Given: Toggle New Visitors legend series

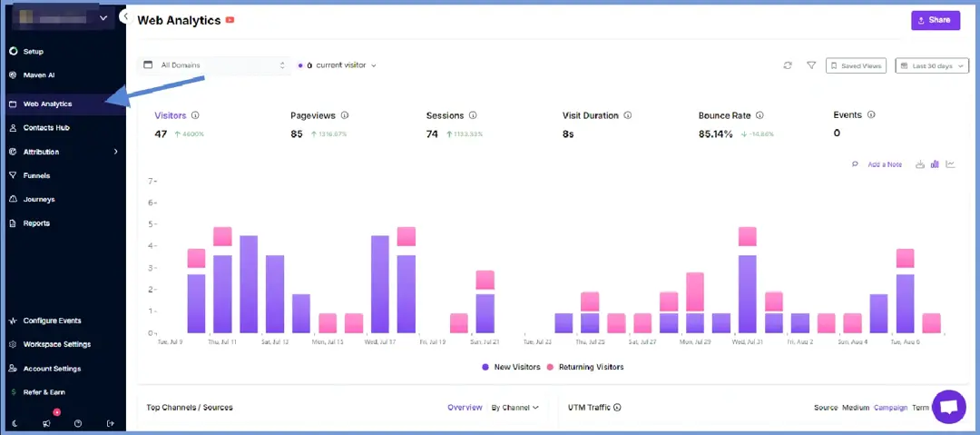Looking at the screenshot, I should (511, 368).
